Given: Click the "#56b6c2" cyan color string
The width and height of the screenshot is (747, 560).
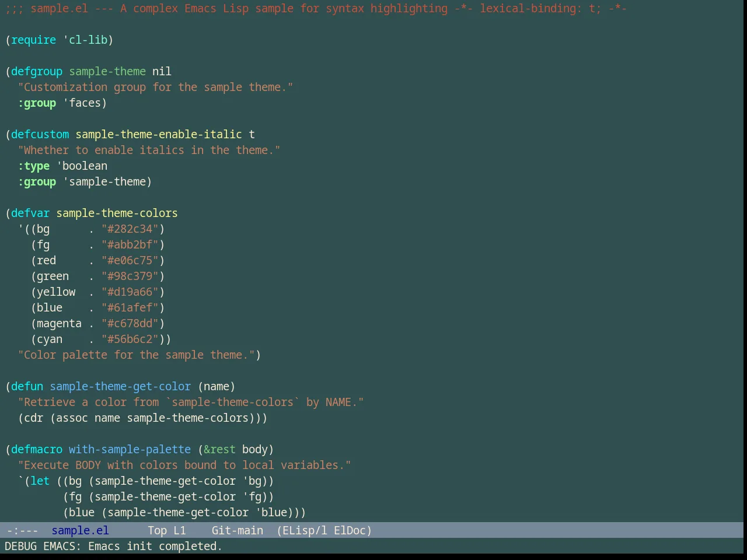Looking at the screenshot, I should pyautogui.click(x=130, y=339).
